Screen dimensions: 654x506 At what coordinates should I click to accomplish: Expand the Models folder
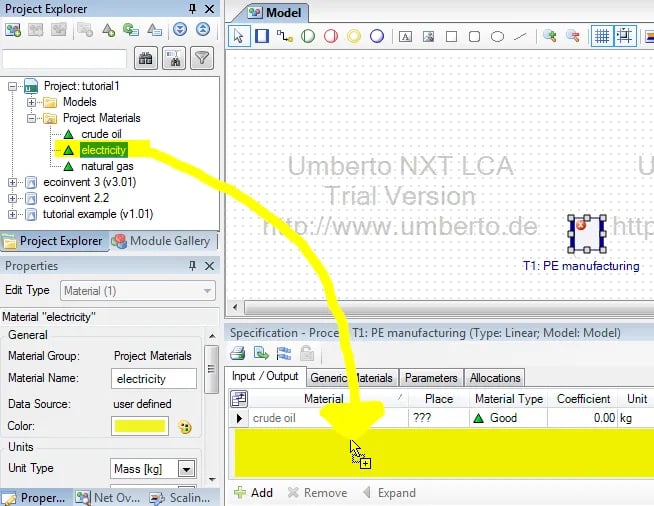(x=31, y=102)
